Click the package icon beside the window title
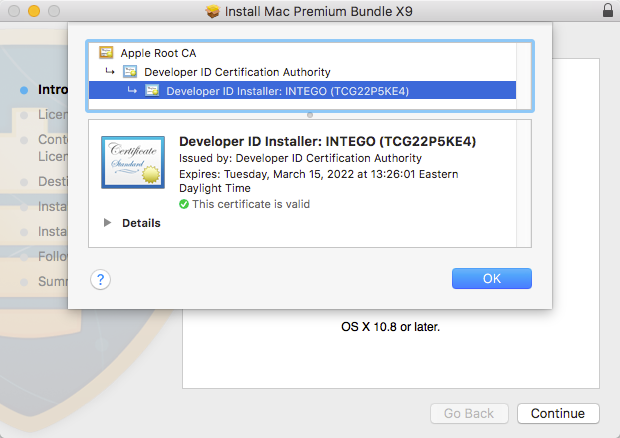Viewport: 620px width, 438px height. pos(212,11)
